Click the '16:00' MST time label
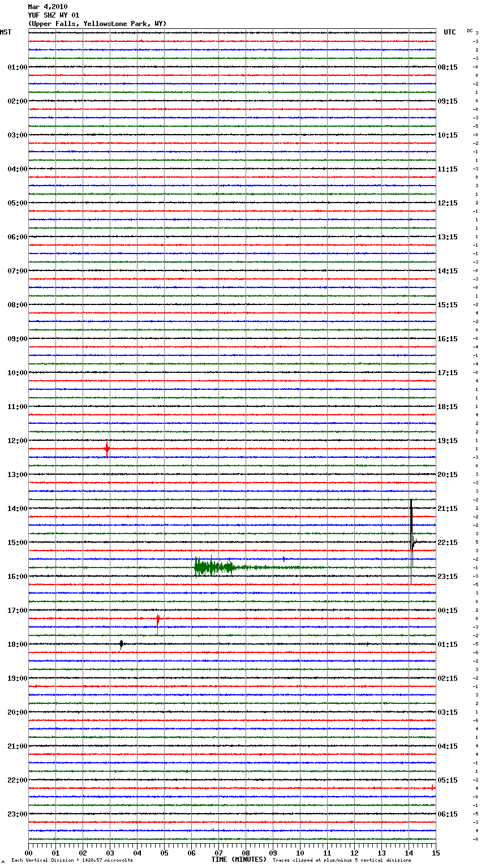 click(x=18, y=577)
